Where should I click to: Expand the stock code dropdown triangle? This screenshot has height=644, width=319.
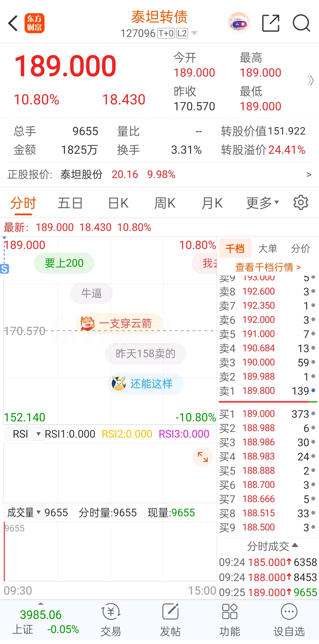click(x=194, y=33)
